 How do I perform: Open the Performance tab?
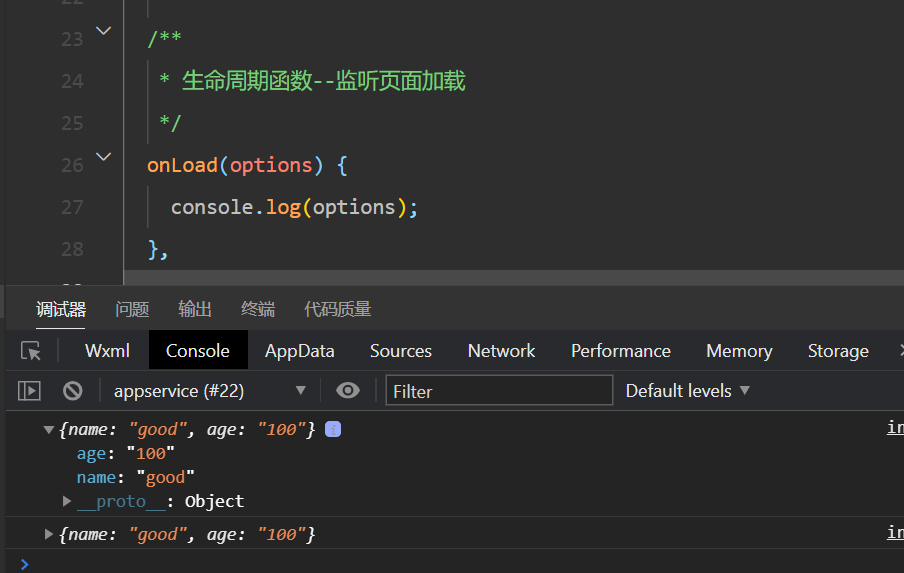(x=621, y=350)
